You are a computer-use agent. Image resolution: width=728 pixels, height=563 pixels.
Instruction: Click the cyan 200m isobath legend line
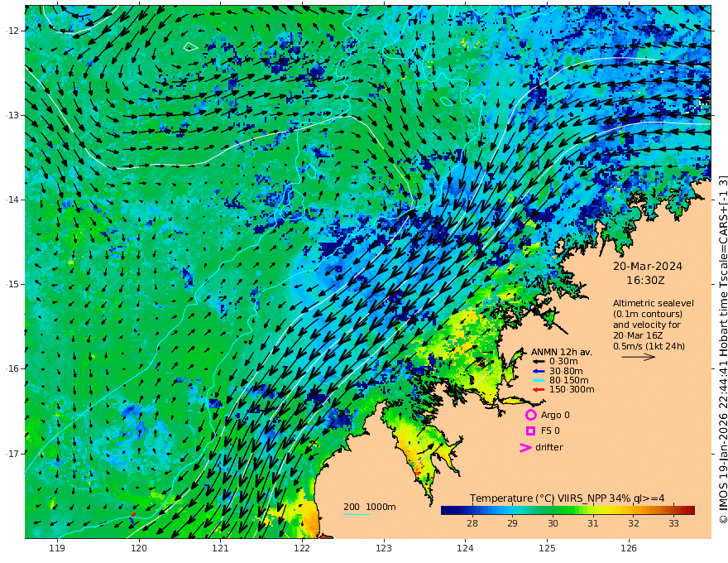click(x=357, y=514)
